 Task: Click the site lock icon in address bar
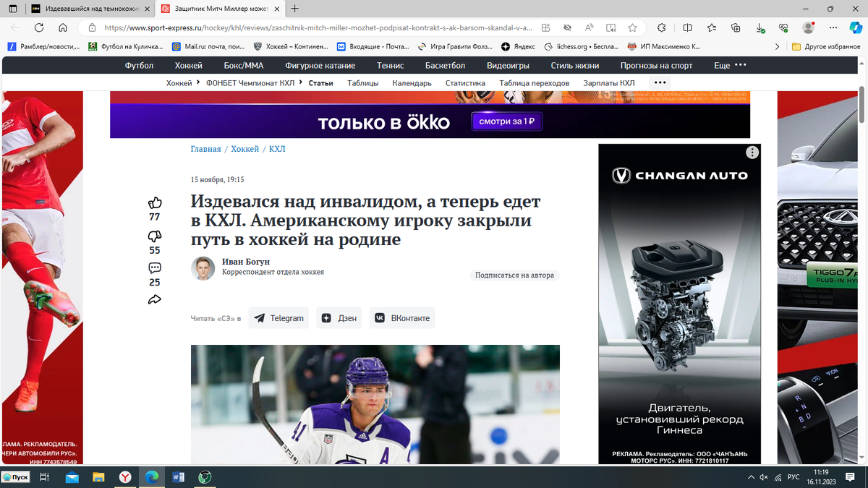coord(92,27)
